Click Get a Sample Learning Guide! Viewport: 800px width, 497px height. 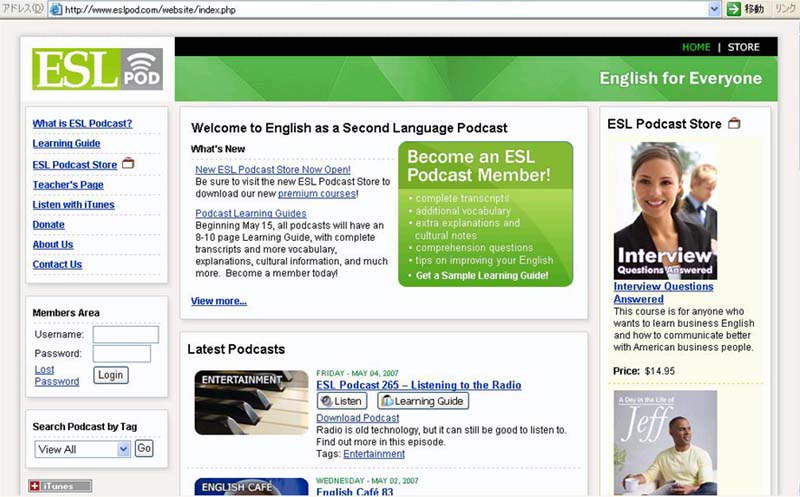(x=482, y=276)
